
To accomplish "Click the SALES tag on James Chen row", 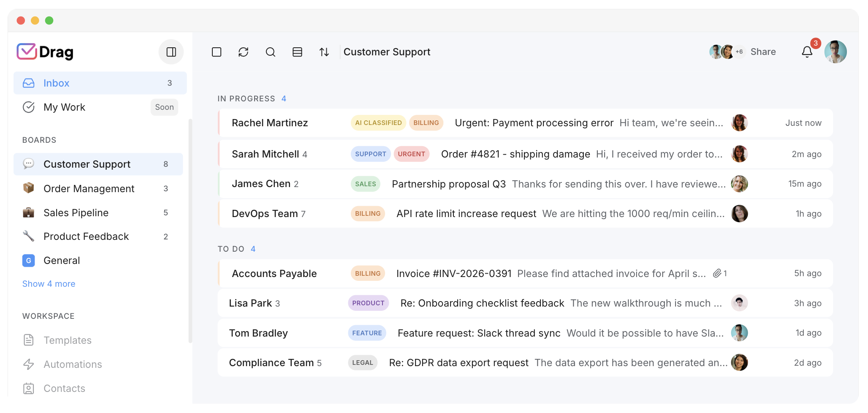I will point(366,184).
